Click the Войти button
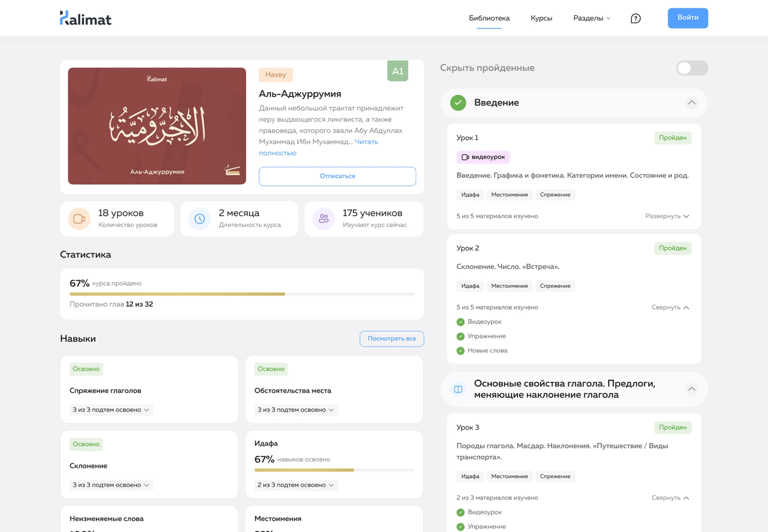Screen dimensions: 768x532 point(688,18)
